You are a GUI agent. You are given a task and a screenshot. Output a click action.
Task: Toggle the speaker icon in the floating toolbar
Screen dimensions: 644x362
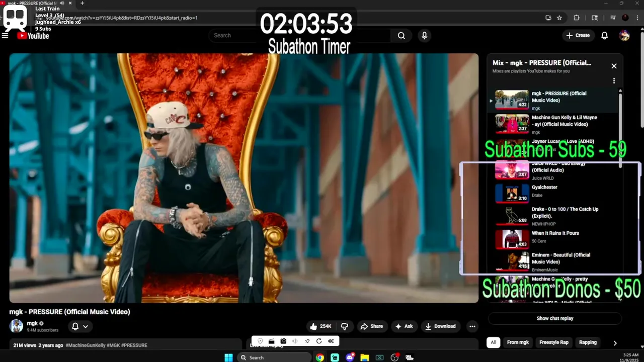(x=295, y=341)
